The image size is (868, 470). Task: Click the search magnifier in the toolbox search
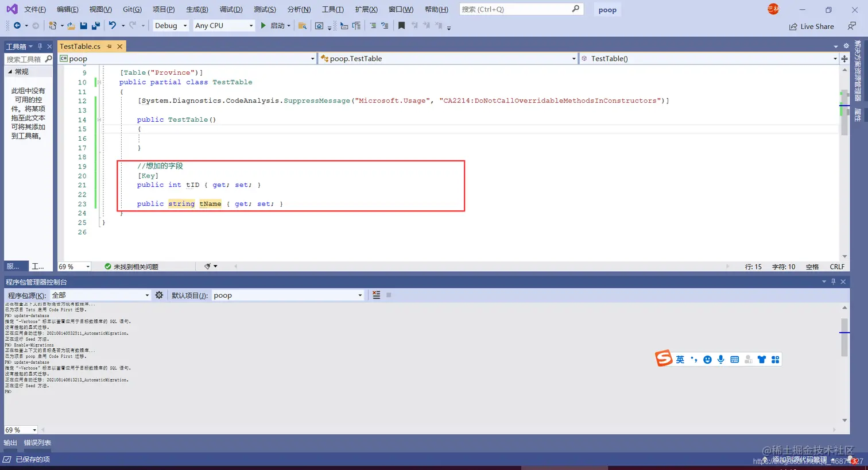(48, 59)
